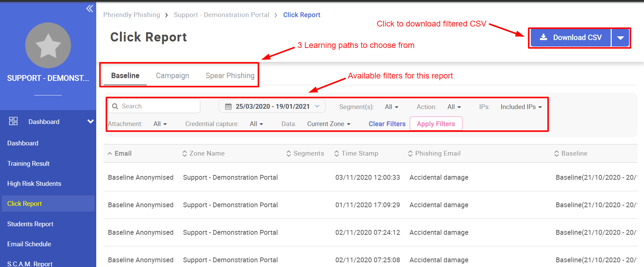
Task: Click Apply Filters button
Action: tap(436, 124)
